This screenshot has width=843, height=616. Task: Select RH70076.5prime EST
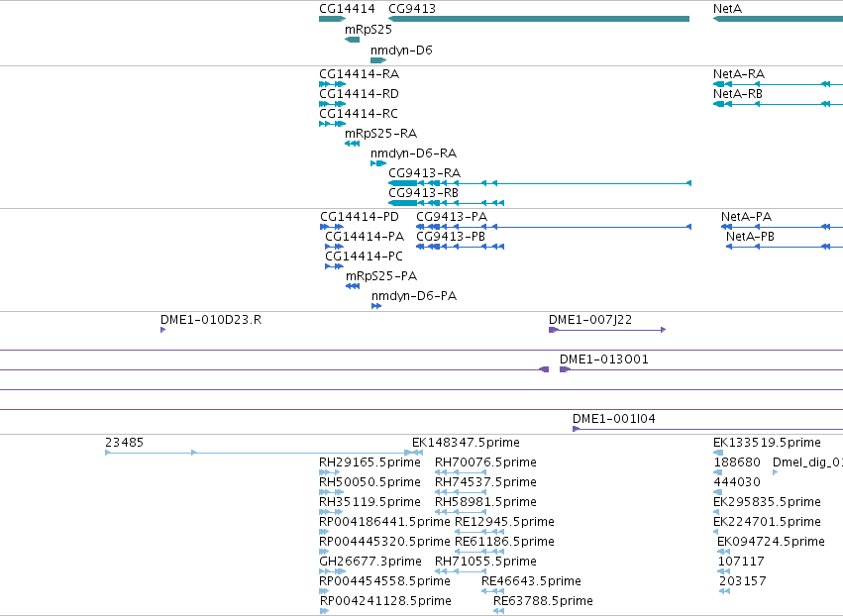pos(485,462)
